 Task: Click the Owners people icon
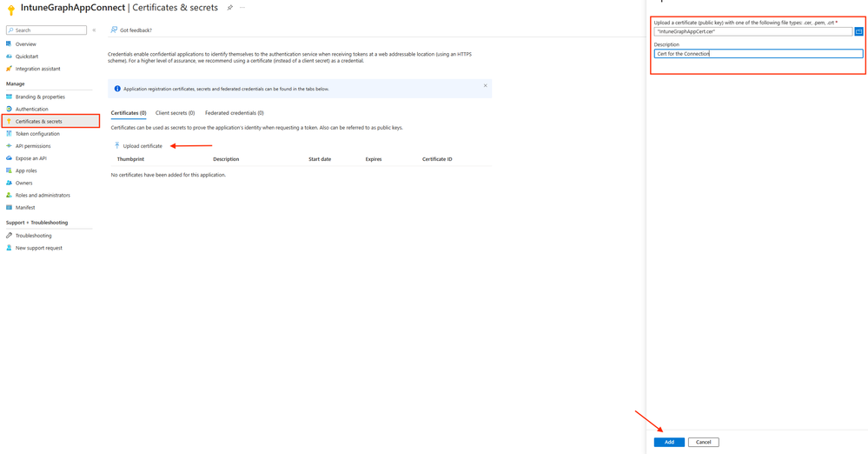pyautogui.click(x=9, y=183)
